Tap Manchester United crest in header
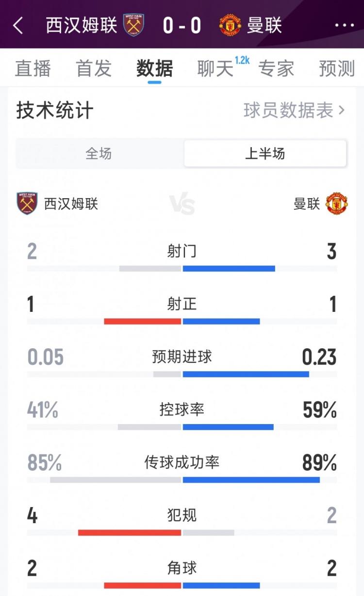 [230, 25]
